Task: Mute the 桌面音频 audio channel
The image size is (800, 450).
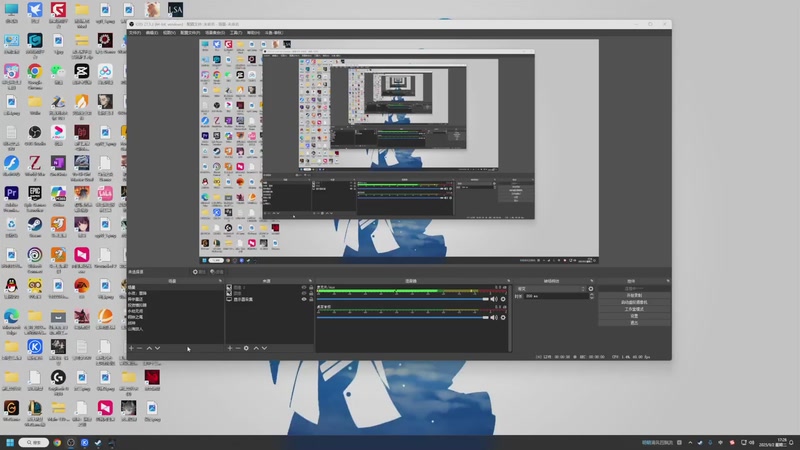Action: coord(493,317)
